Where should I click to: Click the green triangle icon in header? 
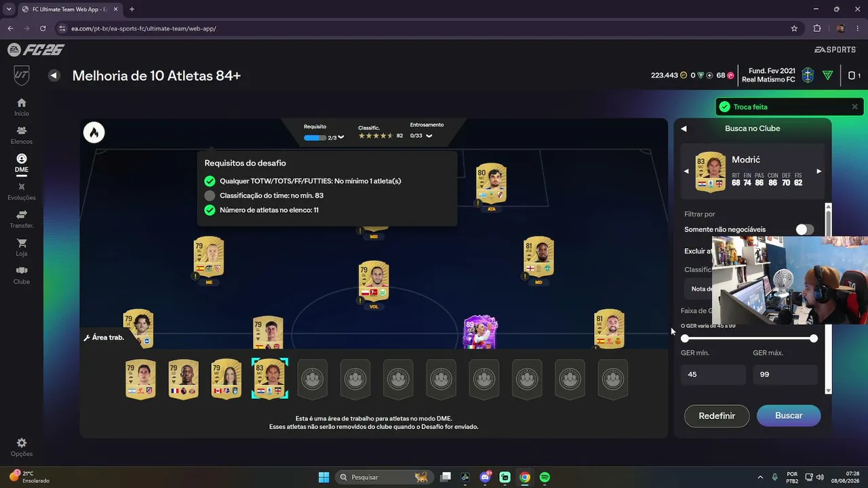(x=827, y=75)
